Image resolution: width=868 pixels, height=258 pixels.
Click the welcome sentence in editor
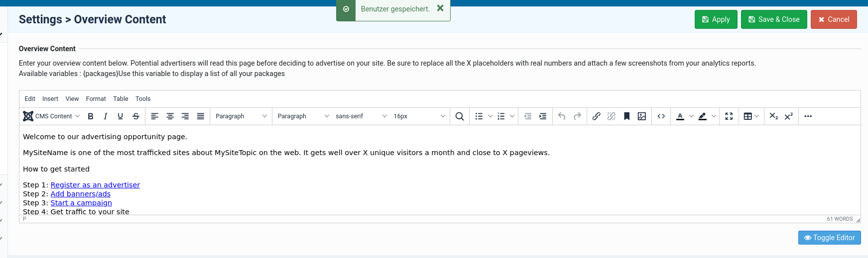click(x=105, y=137)
